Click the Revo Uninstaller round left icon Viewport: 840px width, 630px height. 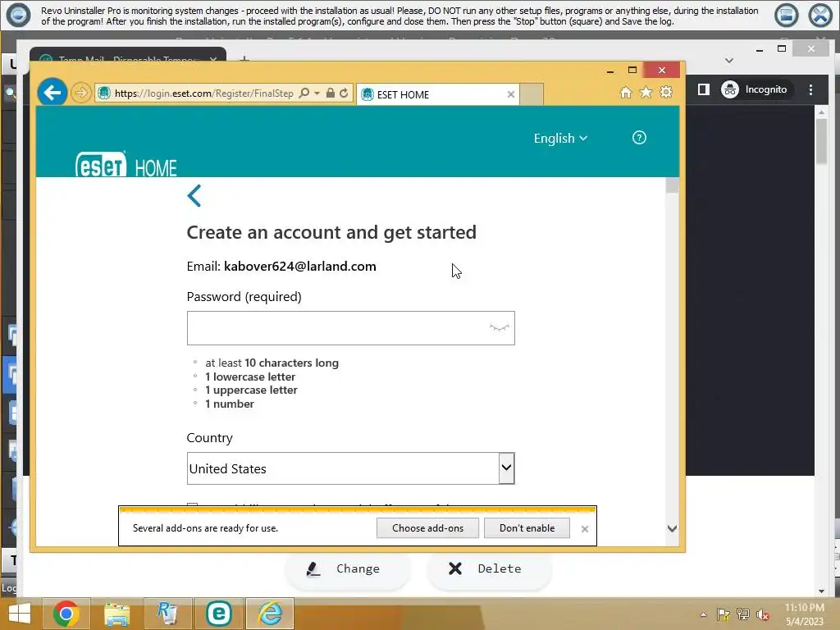coord(18,15)
